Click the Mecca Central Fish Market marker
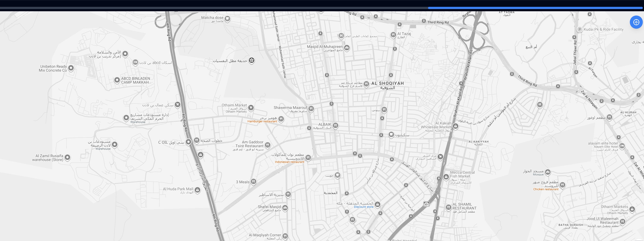This screenshot has width=644, height=241. 446,177
